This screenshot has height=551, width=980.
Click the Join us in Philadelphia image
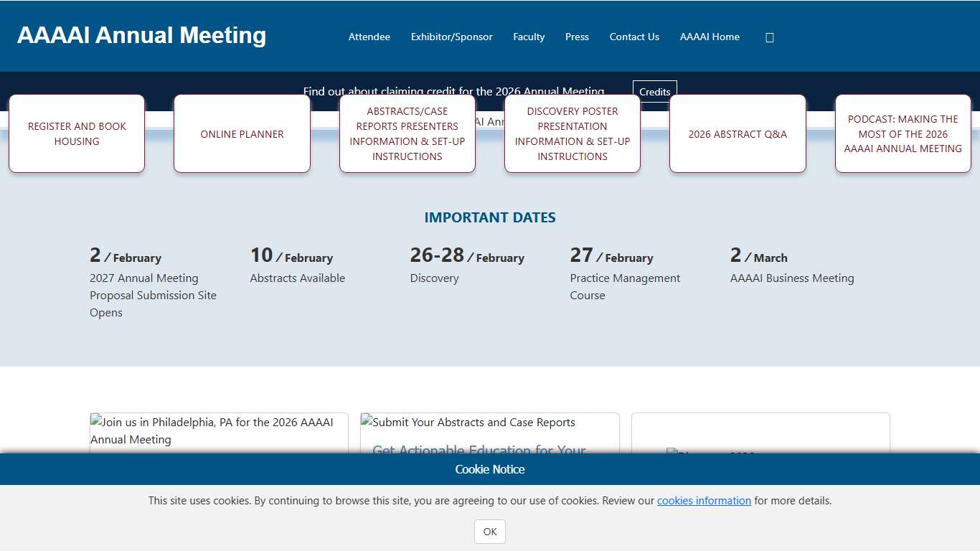219,430
